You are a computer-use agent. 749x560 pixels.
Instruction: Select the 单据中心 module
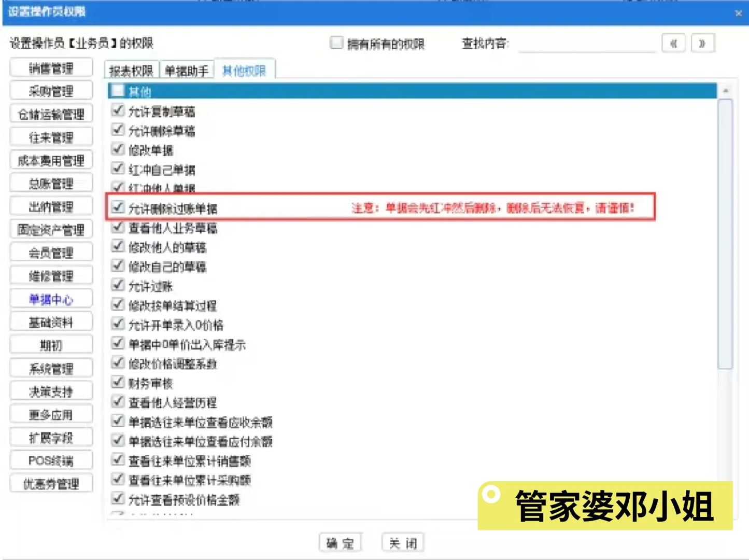pyautogui.click(x=51, y=299)
